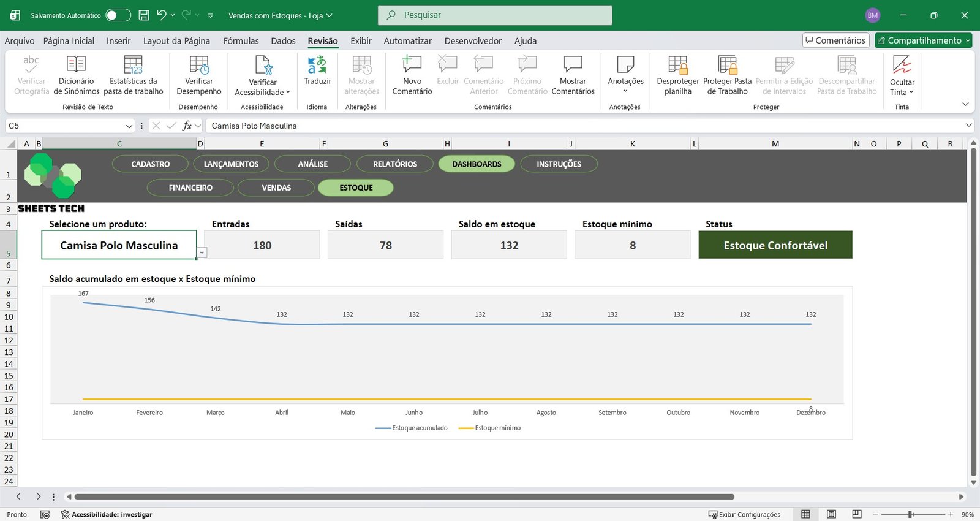Open the Ocultar Tinta dropdown

pyautogui.click(x=902, y=92)
